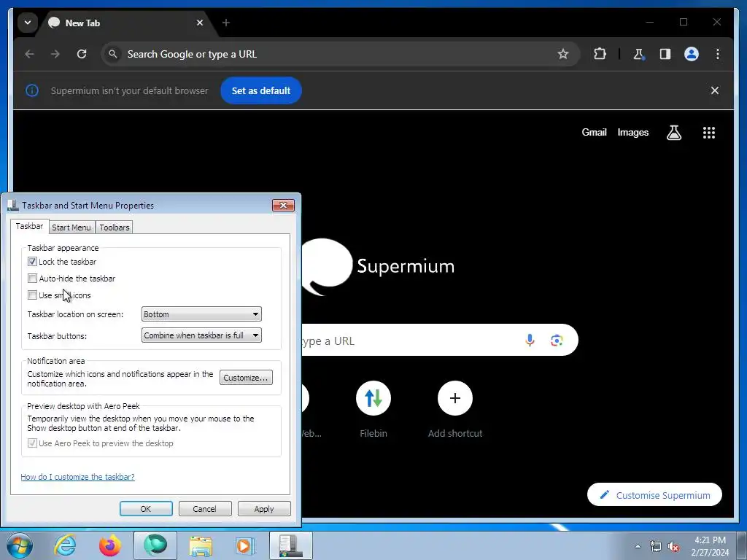Screen dimensions: 747x560
Task: Select Supermium taskbar button
Action: click(155, 545)
